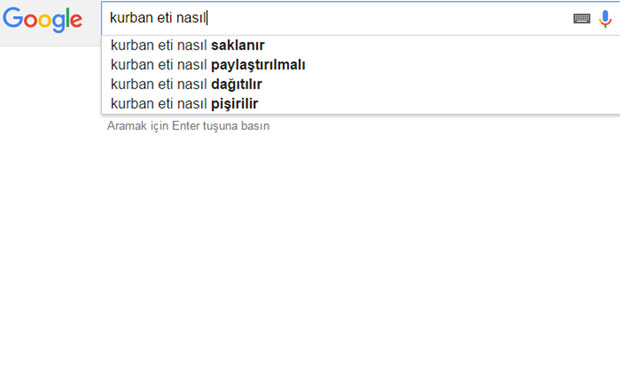
Task: Click the bold word "saklanır"
Action: click(x=238, y=45)
